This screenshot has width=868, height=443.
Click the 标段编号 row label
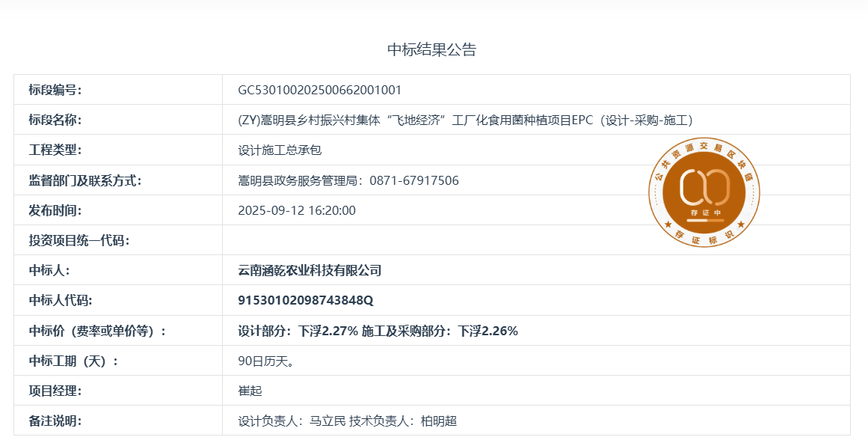(55, 91)
